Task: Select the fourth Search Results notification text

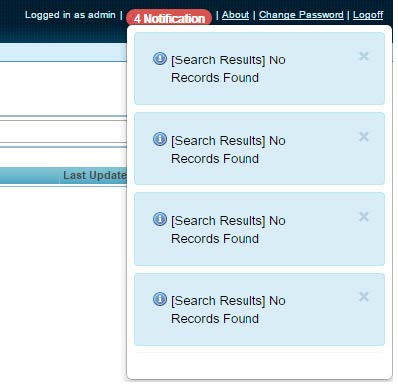Action: point(228,310)
